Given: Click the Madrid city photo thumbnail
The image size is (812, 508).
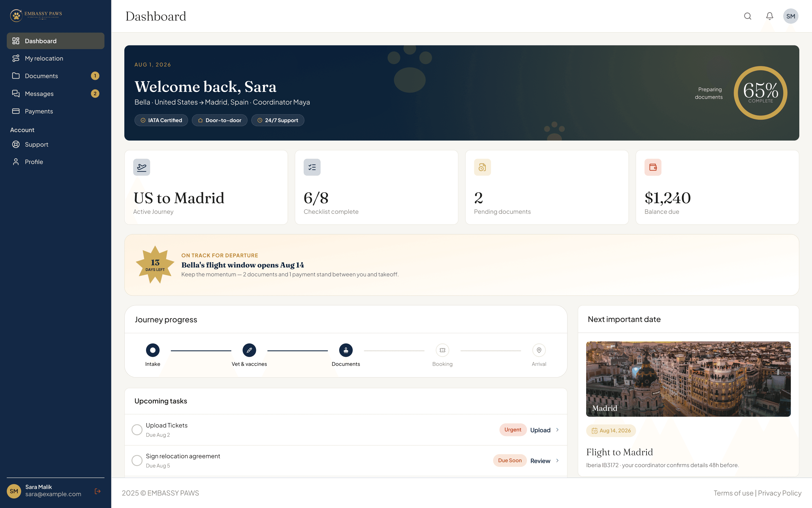Looking at the screenshot, I should (x=688, y=379).
